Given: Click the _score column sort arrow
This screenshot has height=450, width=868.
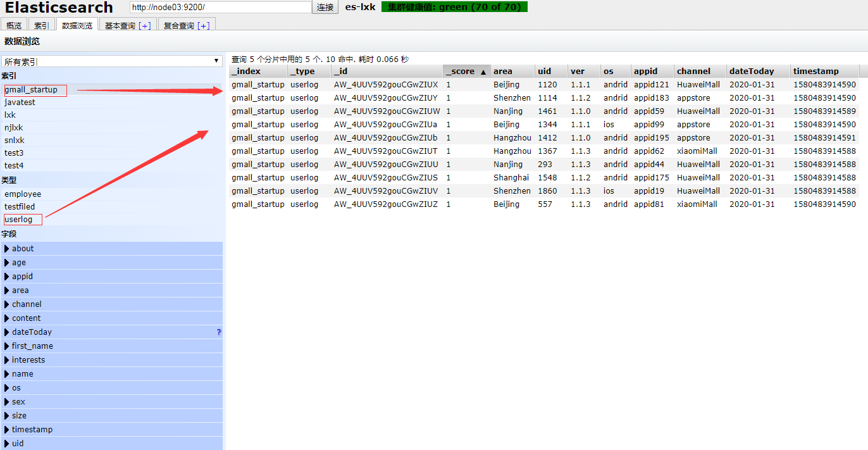Looking at the screenshot, I should [483, 71].
